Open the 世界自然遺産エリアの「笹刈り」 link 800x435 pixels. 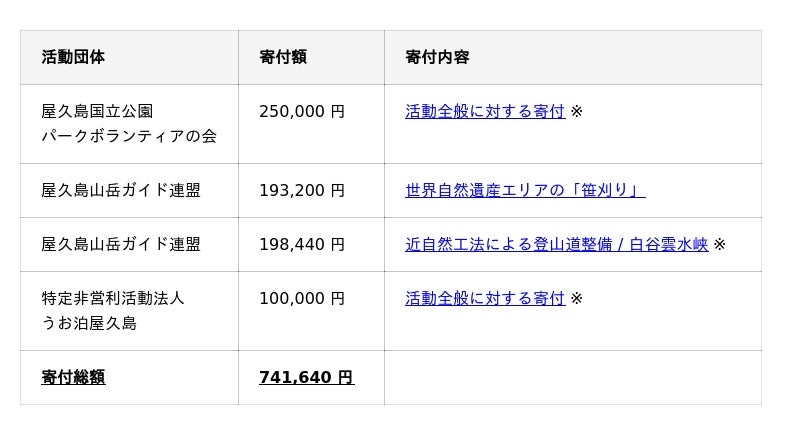point(525,190)
